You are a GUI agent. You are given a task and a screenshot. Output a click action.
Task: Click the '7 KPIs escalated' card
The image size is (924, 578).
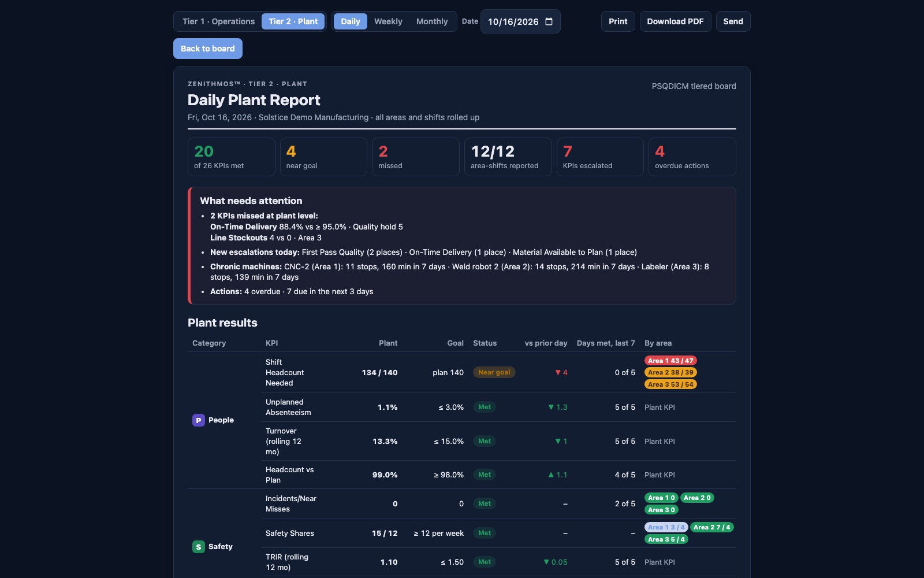(x=600, y=157)
